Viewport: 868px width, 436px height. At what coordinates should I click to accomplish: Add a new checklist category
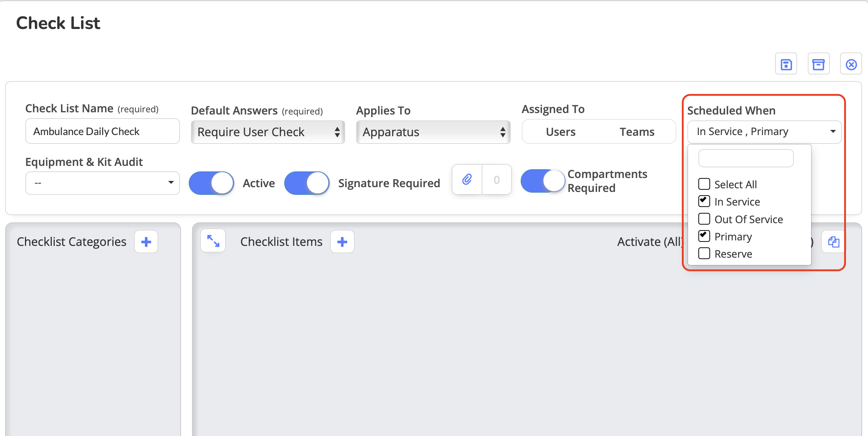[x=146, y=242]
